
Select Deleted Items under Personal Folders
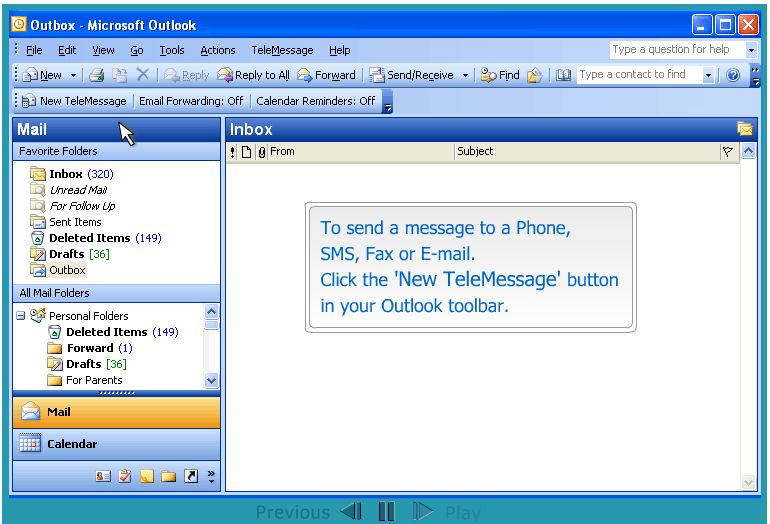(113, 332)
